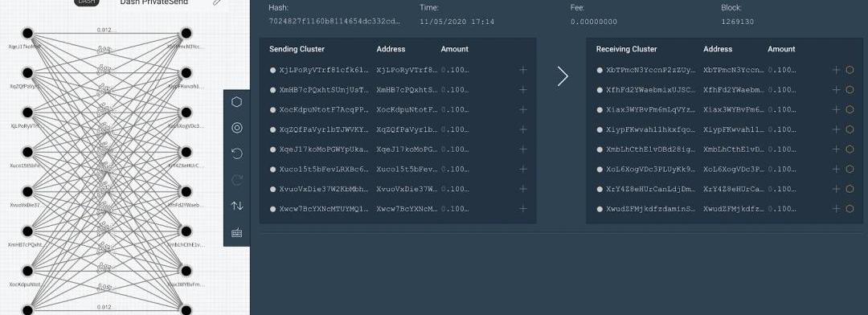Click the plus icon for receiver Xiax3WYBvFm6mLqVYz
868x315 pixels.
coord(837,109)
